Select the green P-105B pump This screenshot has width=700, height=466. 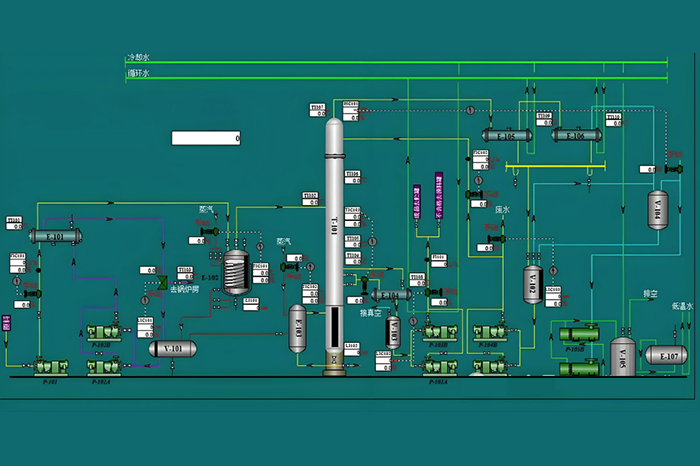[579, 334]
